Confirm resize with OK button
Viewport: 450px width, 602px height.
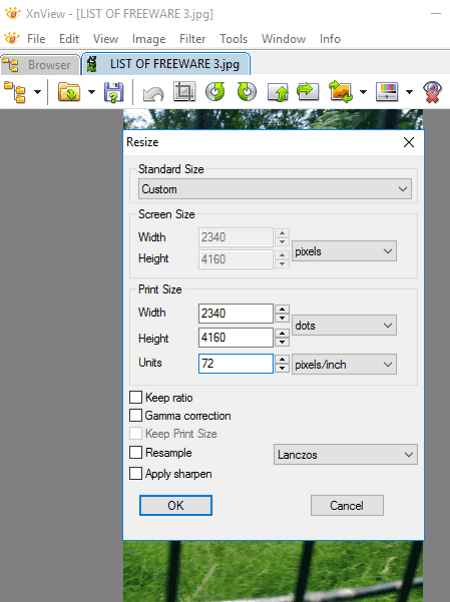[x=175, y=505]
